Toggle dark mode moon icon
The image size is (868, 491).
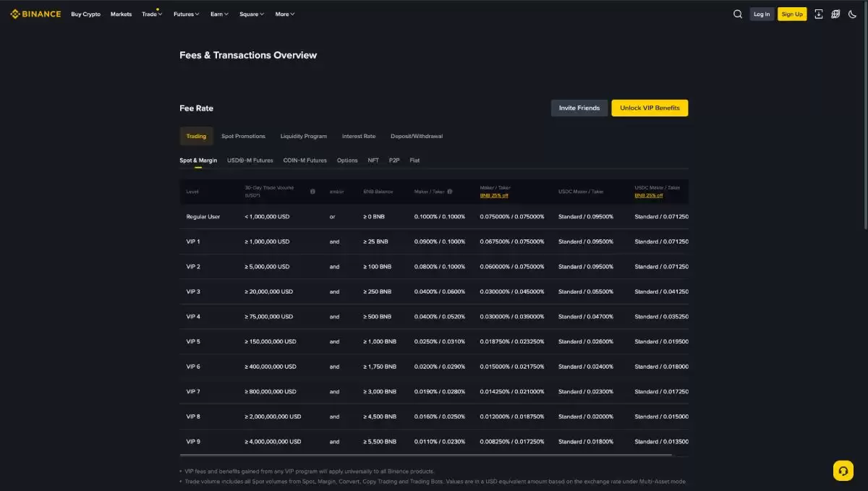[x=853, y=14]
